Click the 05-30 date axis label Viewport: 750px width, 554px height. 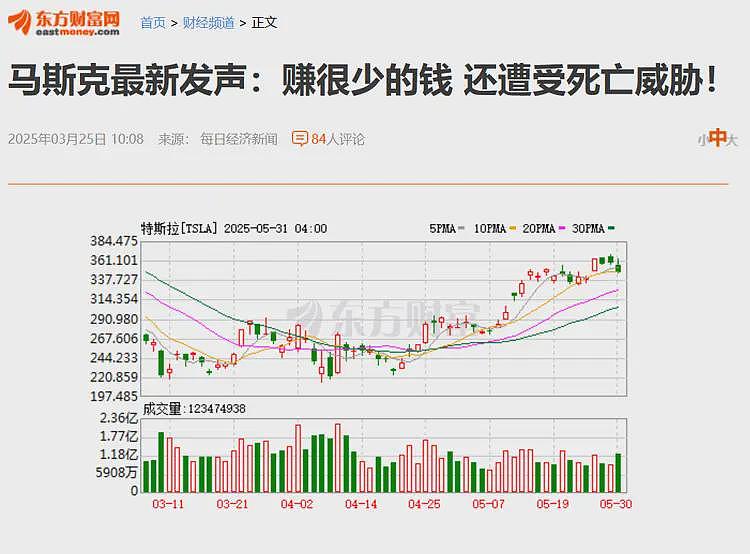(x=616, y=504)
